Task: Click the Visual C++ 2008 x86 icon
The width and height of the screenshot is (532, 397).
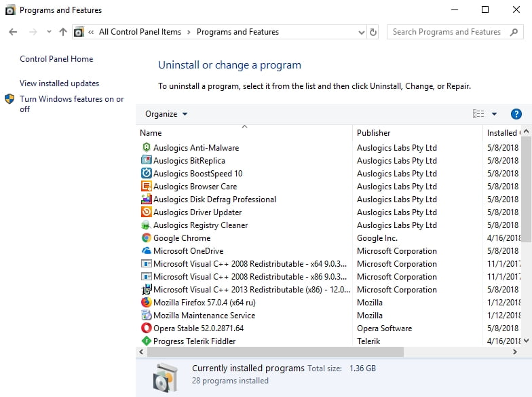Action: coord(147,277)
